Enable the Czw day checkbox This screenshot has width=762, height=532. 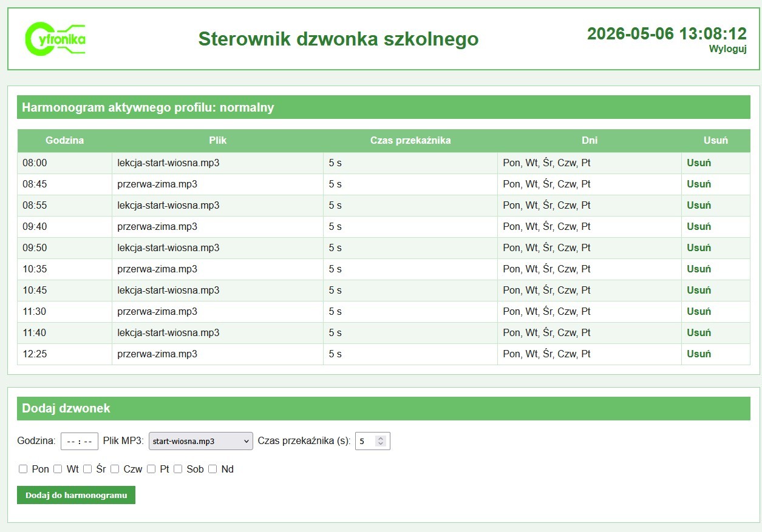click(115, 469)
